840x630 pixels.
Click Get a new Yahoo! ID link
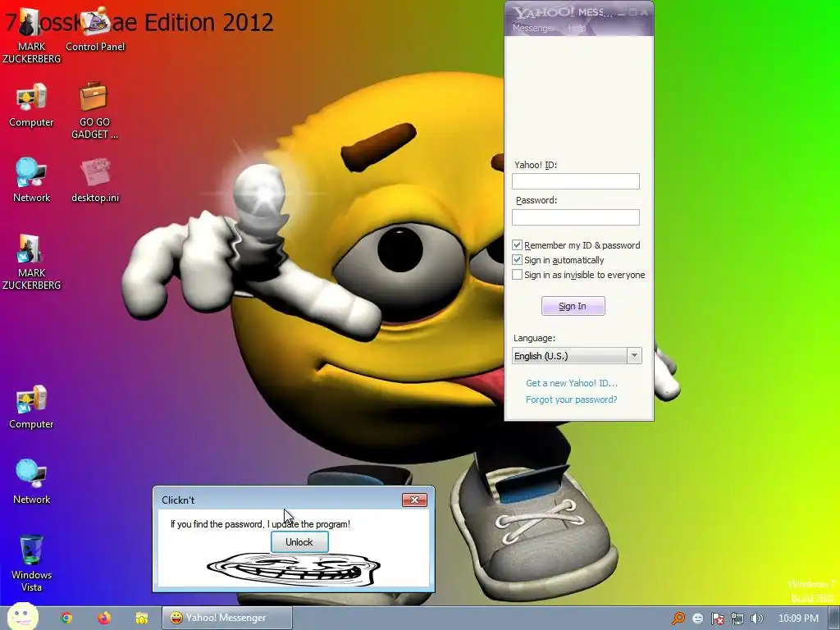coord(572,383)
